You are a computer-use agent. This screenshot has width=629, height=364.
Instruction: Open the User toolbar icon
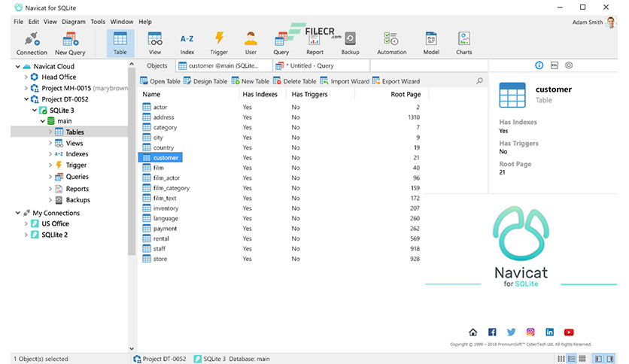coord(251,44)
